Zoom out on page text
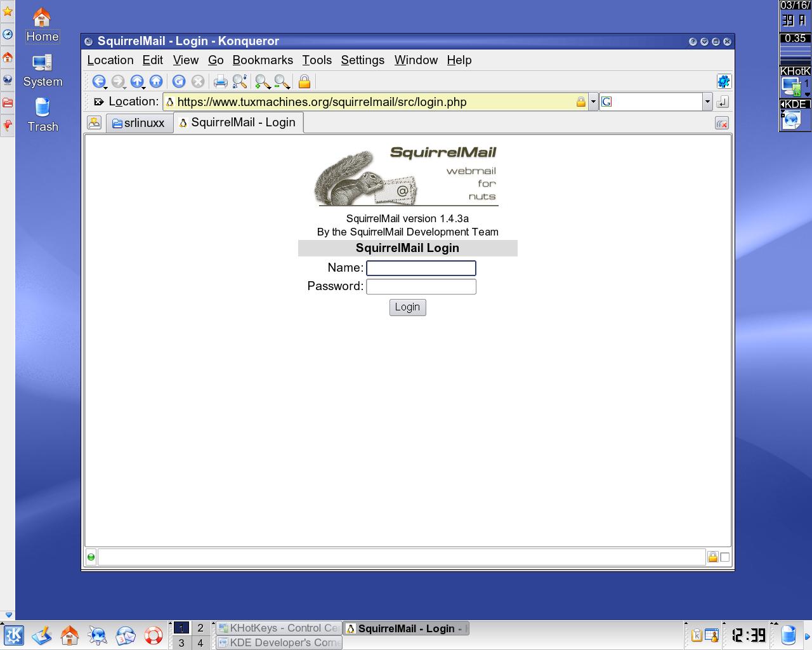The width and height of the screenshot is (812, 650). click(x=282, y=81)
